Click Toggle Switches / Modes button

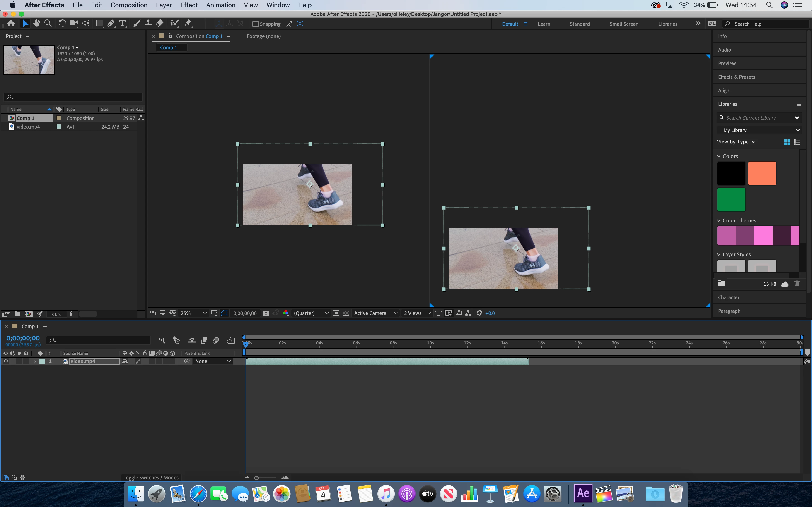coord(151,478)
